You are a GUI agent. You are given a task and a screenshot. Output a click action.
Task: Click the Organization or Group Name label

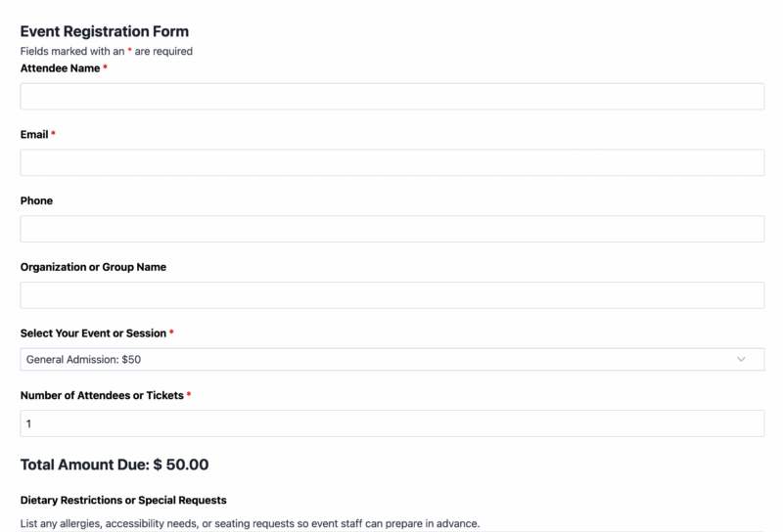(x=93, y=267)
